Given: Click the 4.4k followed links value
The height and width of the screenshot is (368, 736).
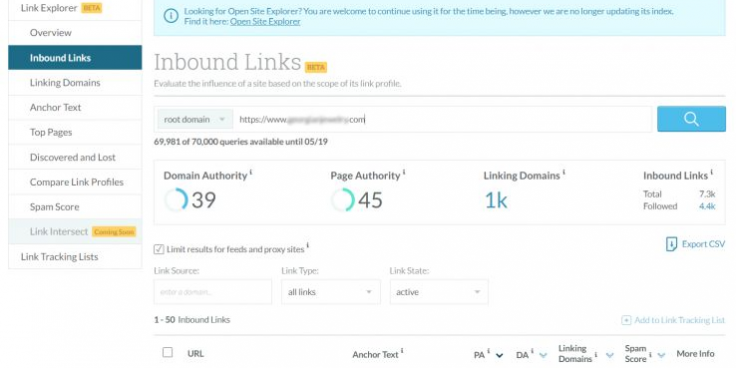Looking at the screenshot, I should 707,206.
